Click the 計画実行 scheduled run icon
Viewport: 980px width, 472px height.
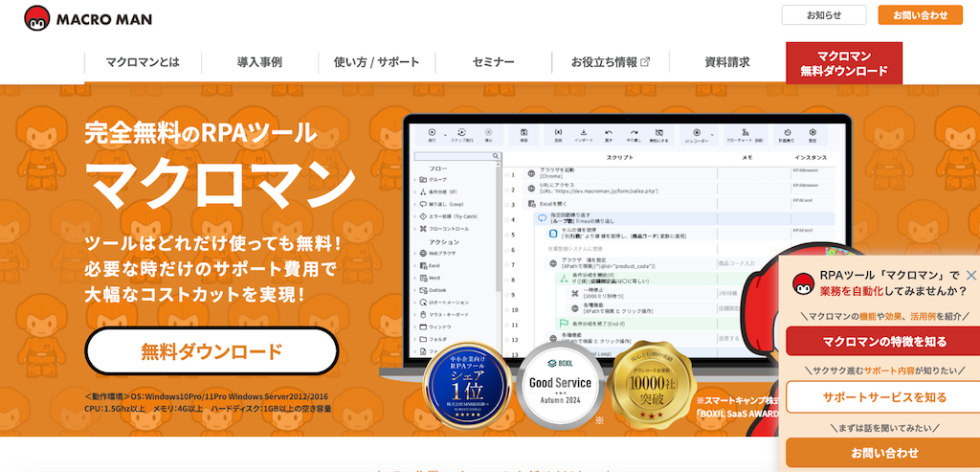[x=789, y=132]
